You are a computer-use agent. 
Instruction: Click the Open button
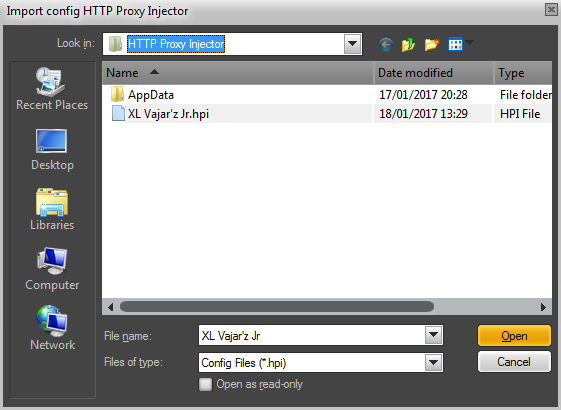(x=514, y=336)
